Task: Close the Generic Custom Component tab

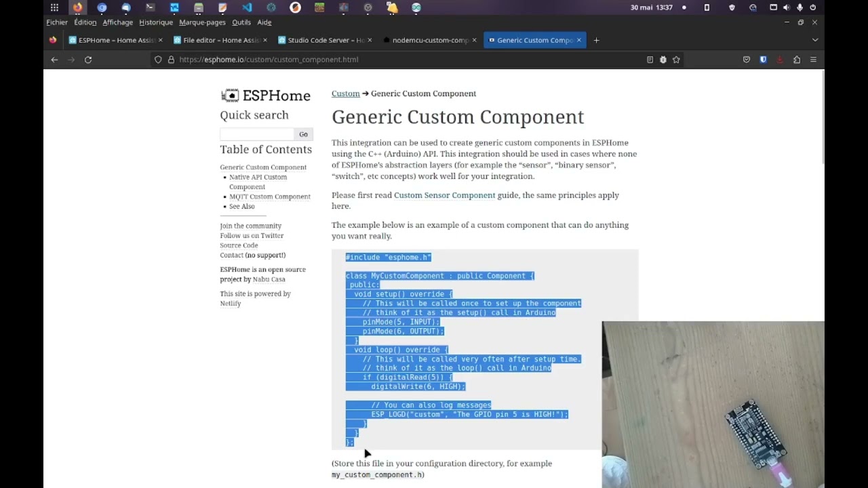Action: pos(579,40)
